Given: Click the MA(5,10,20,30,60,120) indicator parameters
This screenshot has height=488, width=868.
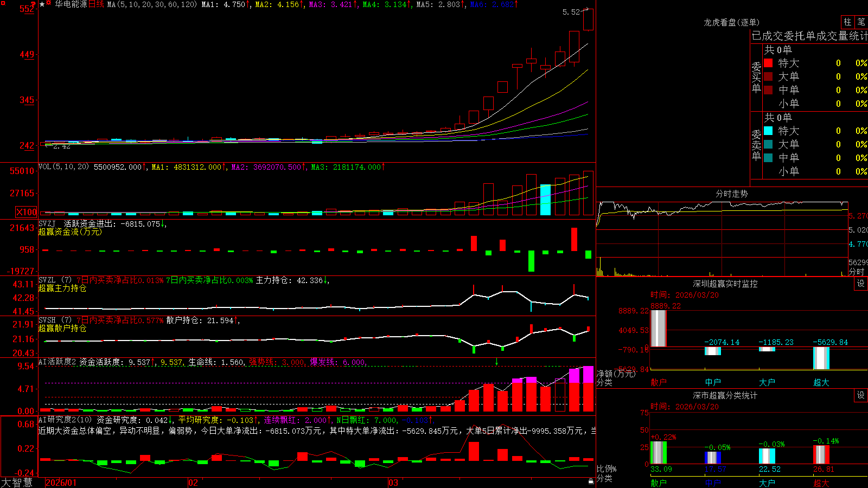Looking at the screenshot, I should (x=152, y=4).
